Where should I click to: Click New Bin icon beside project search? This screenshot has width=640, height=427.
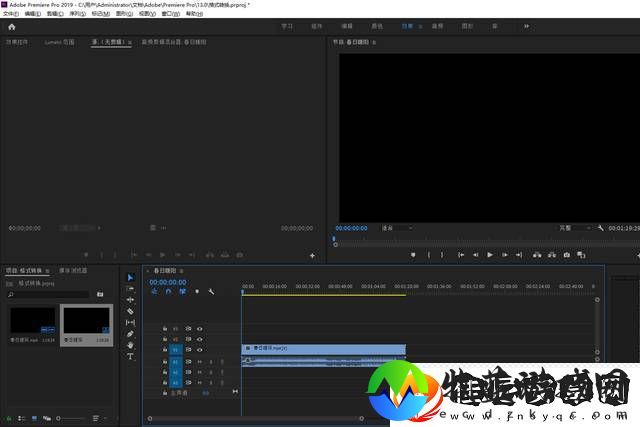100,294
